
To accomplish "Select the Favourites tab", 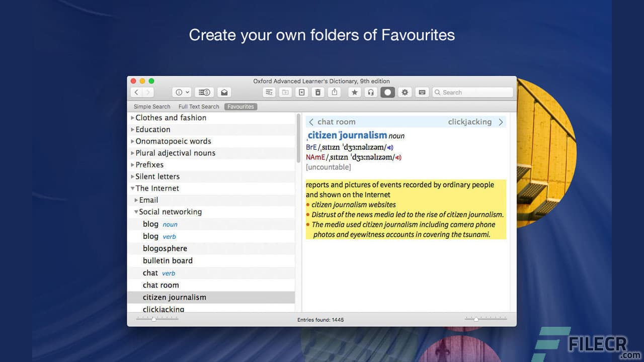I will [240, 107].
